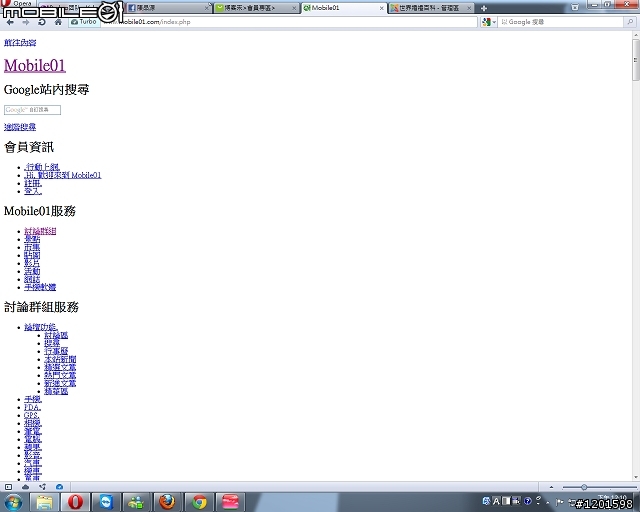Close the Mobile01 tab
640x512 pixels.
(x=382, y=8)
